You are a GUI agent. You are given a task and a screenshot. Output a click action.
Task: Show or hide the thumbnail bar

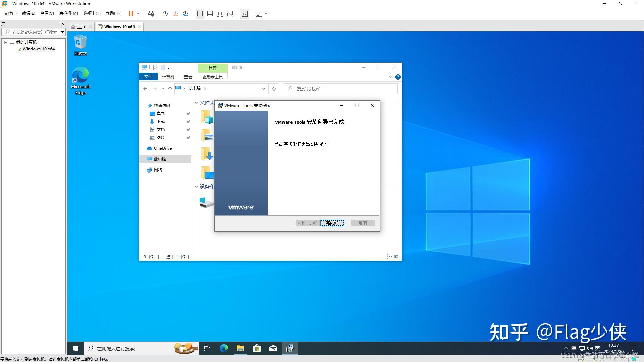210,14
